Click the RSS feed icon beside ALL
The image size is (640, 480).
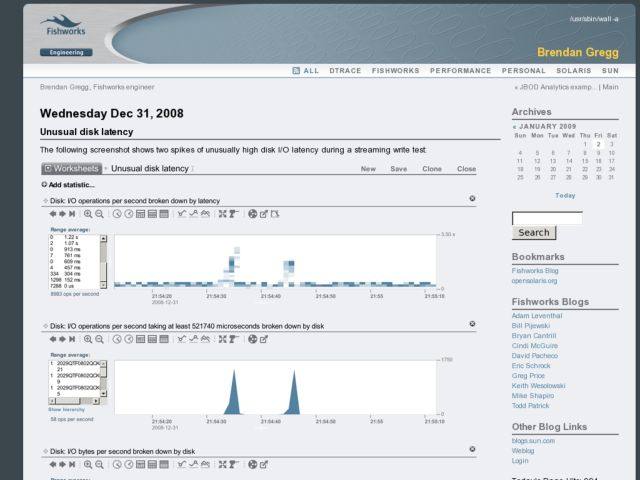(x=296, y=71)
